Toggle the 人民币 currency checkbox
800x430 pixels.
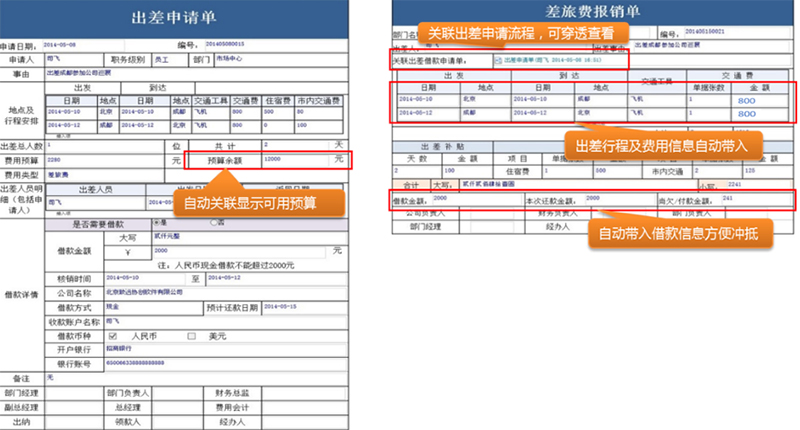[x=112, y=336]
